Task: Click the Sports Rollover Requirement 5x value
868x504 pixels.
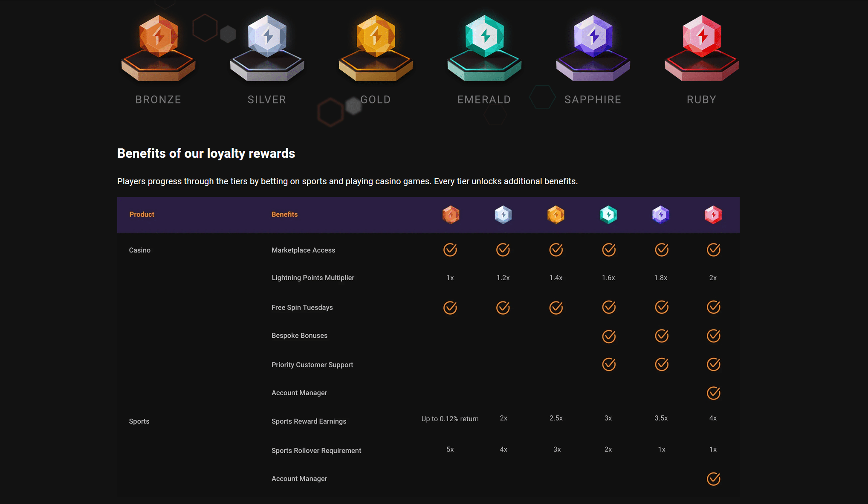Action: 450,449
